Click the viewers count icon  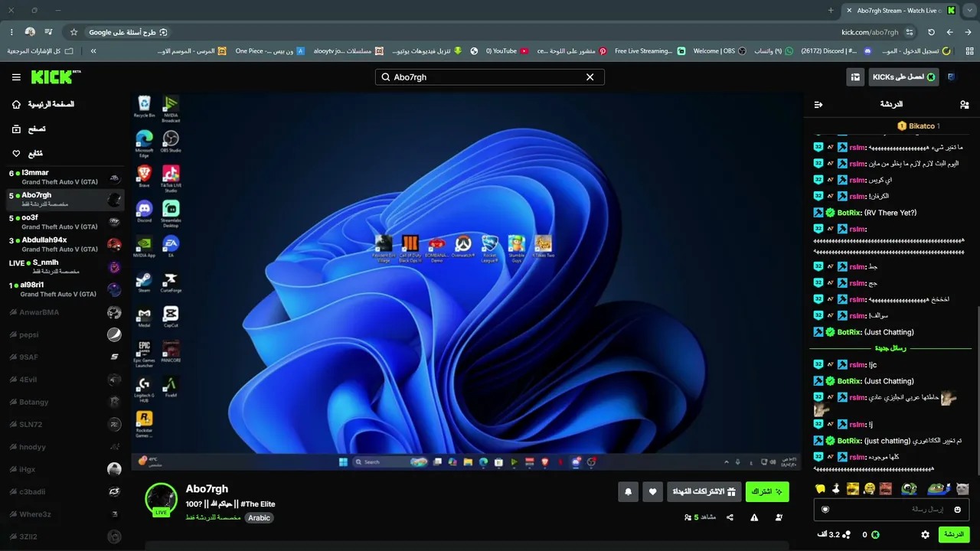tap(688, 517)
